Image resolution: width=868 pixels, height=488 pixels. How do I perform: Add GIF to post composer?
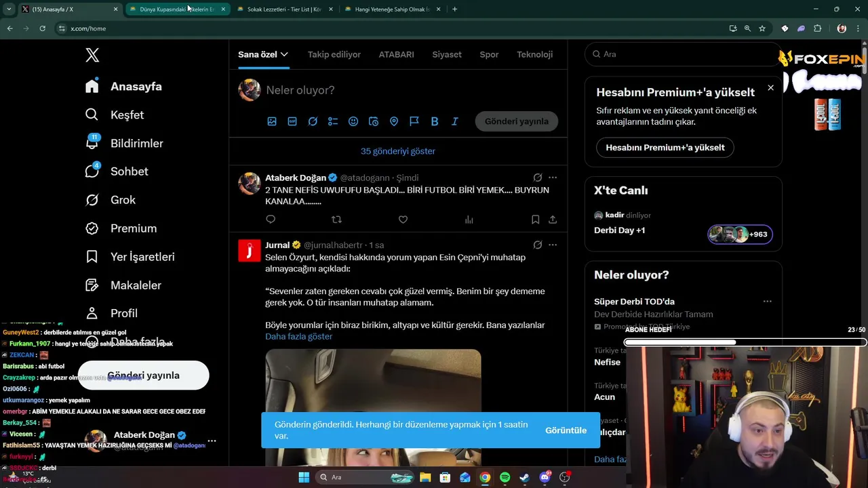click(x=292, y=121)
